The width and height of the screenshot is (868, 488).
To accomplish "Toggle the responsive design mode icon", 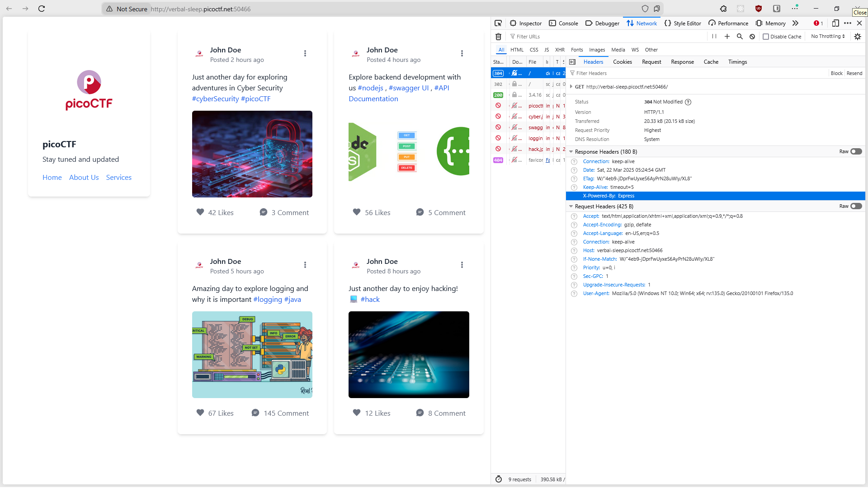I will coord(835,23).
